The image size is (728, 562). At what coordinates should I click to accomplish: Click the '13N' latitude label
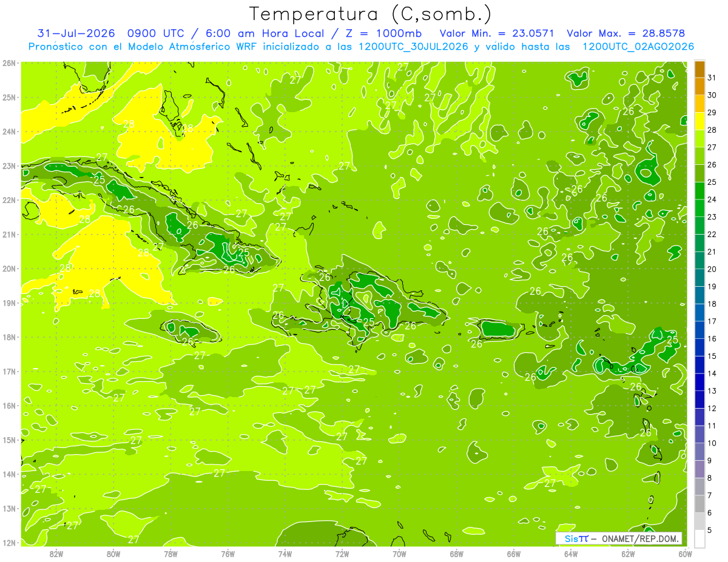click(x=9, y=508)
